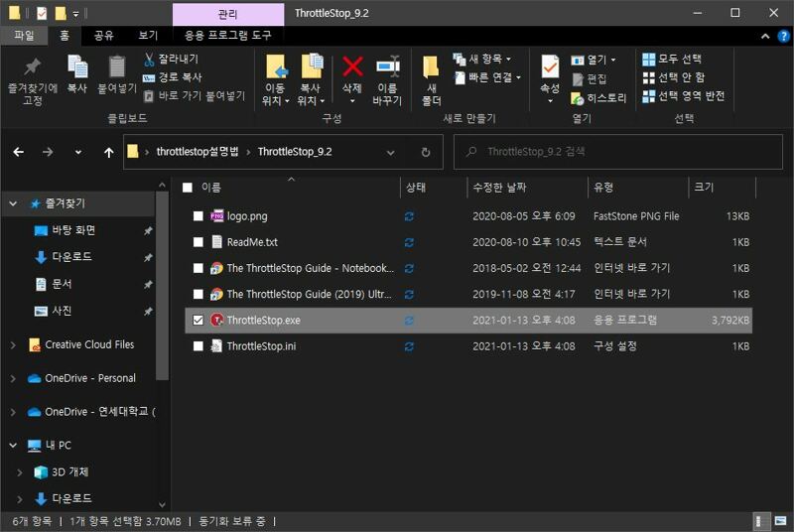Open 새 항목 (New item) dropdown
794x532 pixels.
(481, 59)
